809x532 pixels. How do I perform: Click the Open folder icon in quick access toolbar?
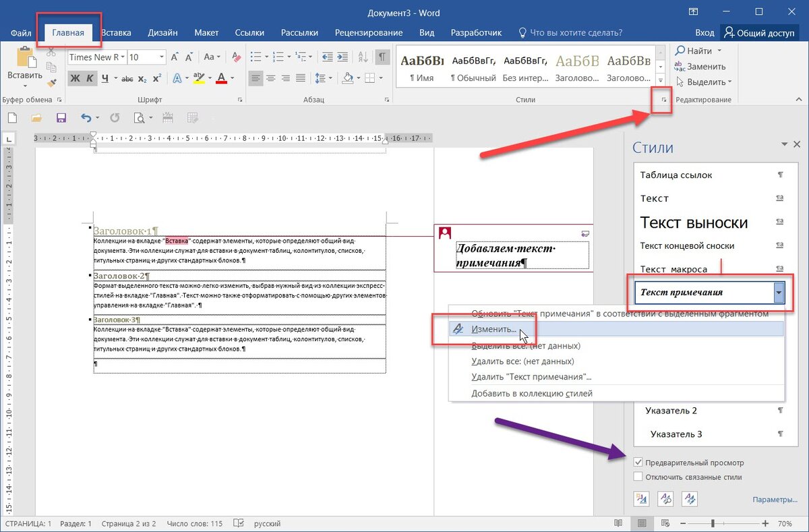(x=36, y=118)
